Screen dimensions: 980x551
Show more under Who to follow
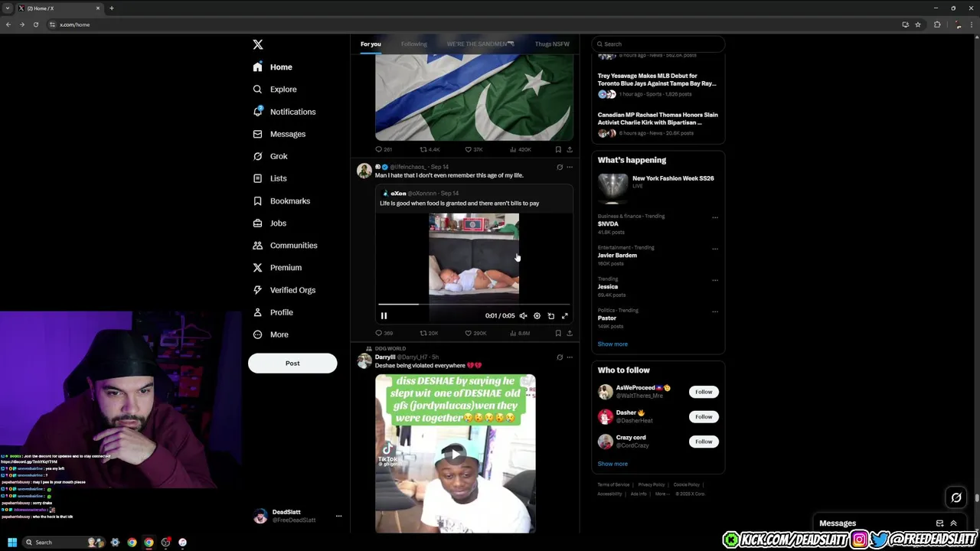612,464
